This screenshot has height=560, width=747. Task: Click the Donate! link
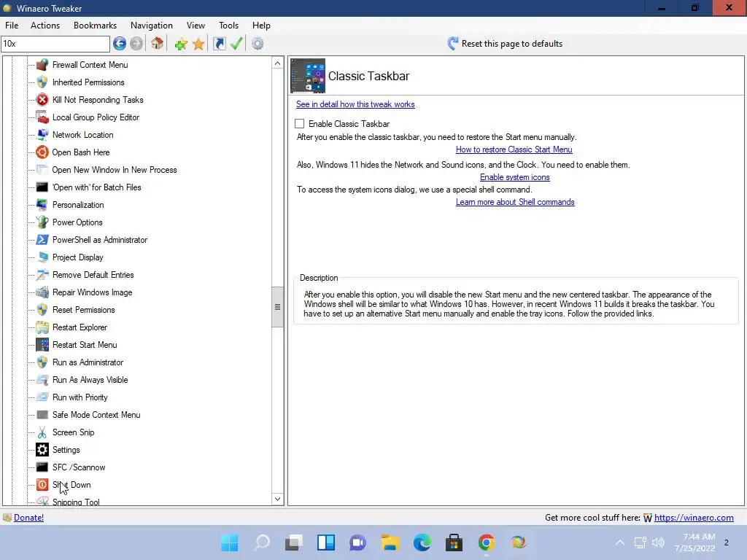pyautogui.click(x=28, y=518)
